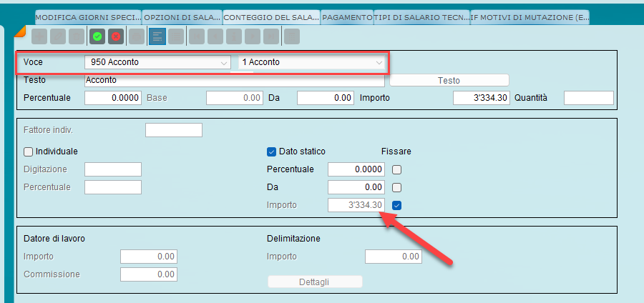This screenshot has height=303, width=644.
Task: Open the Opzioni di sala... tab
Action: (182, 16)
